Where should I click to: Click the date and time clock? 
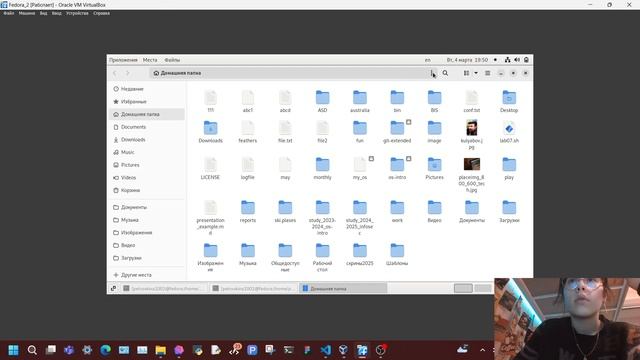point(467,60)
